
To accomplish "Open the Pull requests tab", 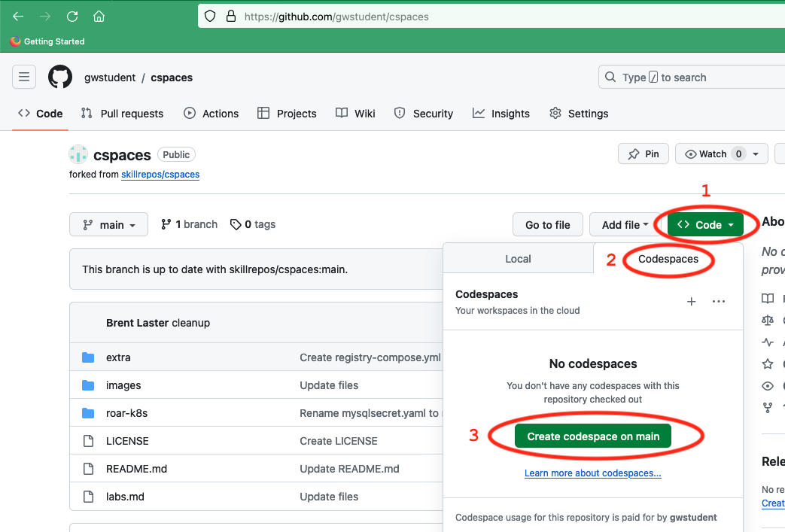I will click(x=122, y=114).
